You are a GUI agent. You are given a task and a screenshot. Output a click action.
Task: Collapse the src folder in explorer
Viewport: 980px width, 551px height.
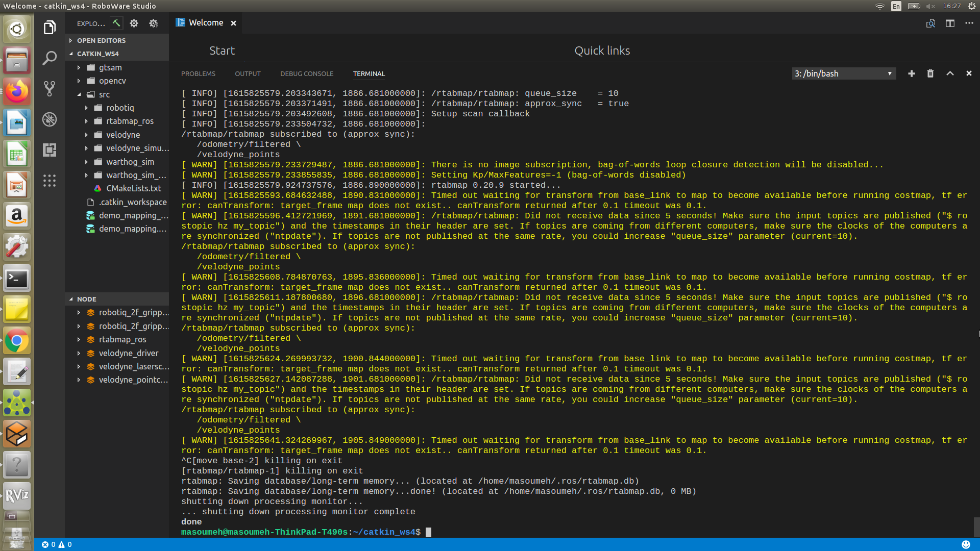click(79, 94)
